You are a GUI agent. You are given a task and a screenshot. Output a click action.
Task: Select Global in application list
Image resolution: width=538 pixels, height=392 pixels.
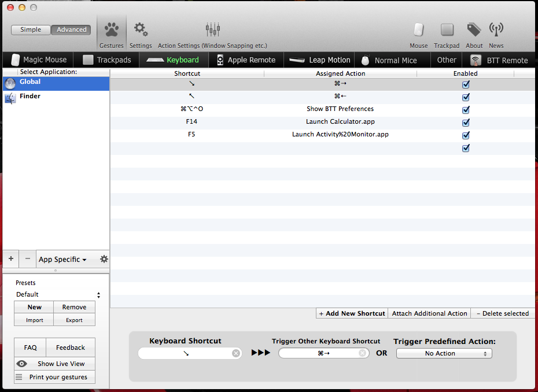[56, 84]
